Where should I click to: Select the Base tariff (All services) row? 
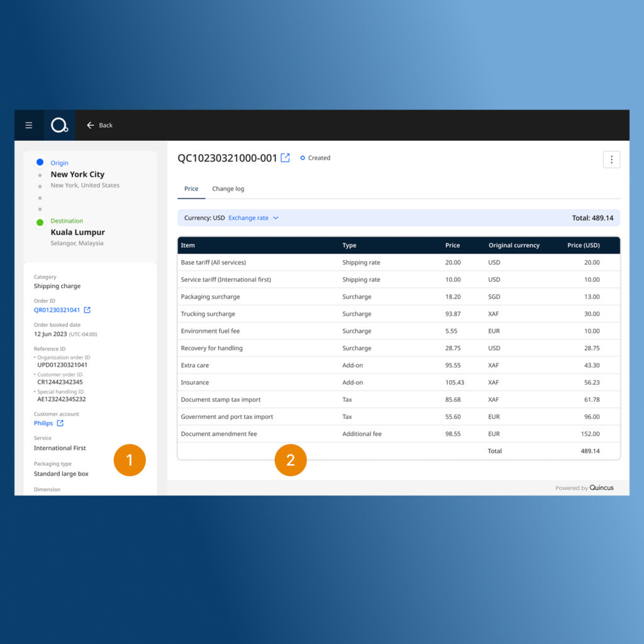click(398, 262)
